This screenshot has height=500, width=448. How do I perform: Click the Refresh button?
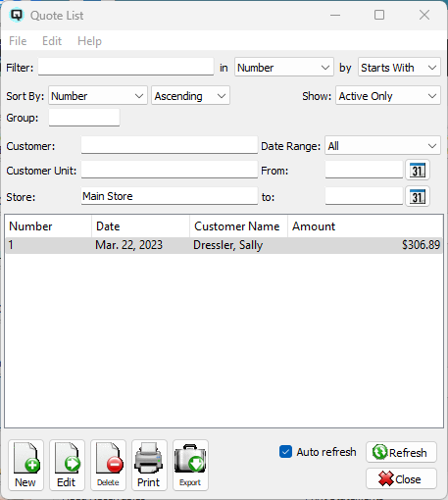tap(401, 452)
